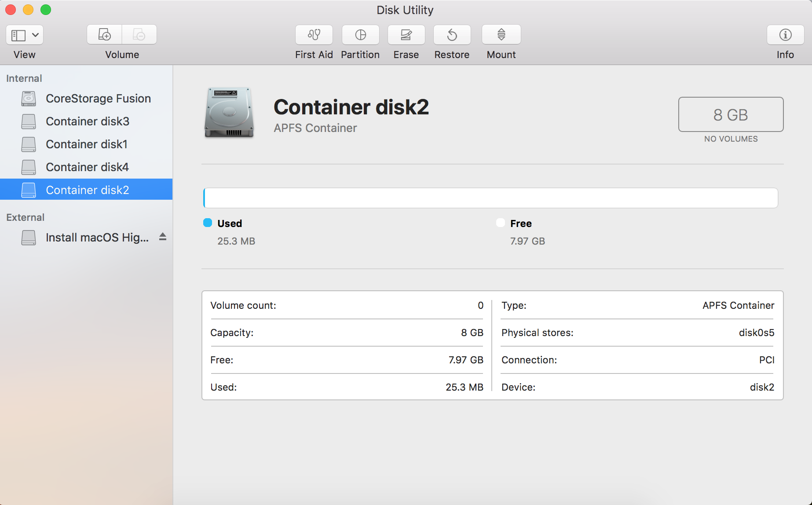The width and height of the screenshot is (812, 505).
Task: Select CoreStorage Fusion in the sidebar
Action: click(x=98, y=99)
